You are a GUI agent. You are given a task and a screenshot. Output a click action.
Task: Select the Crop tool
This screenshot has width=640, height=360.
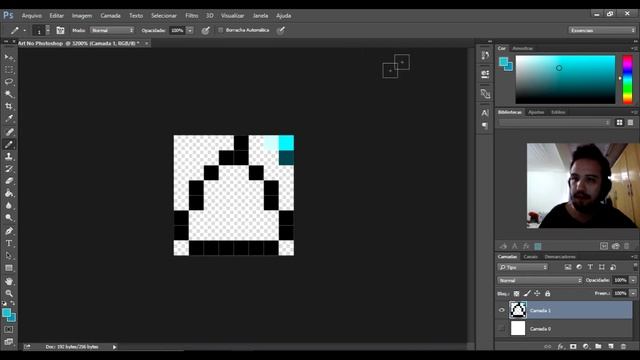(9, 107)
